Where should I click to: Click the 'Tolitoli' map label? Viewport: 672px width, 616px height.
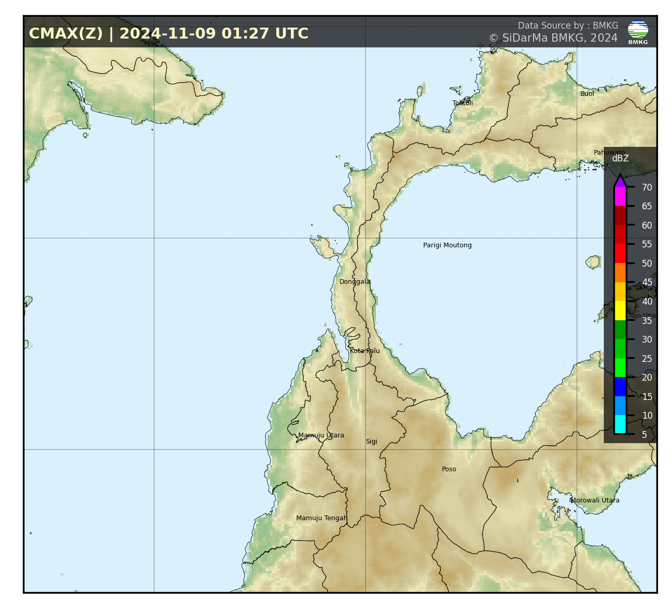coord(463,103)
